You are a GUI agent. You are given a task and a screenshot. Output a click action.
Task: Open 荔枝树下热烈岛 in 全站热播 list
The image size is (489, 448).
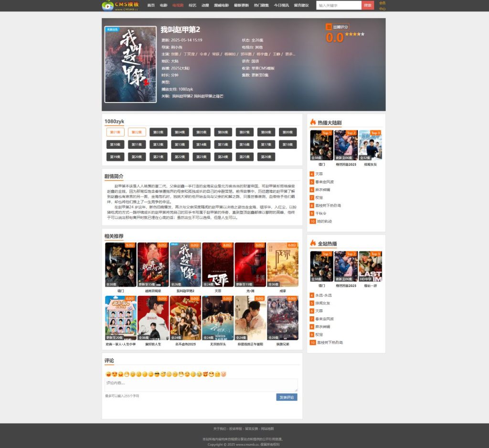[330, 343]
